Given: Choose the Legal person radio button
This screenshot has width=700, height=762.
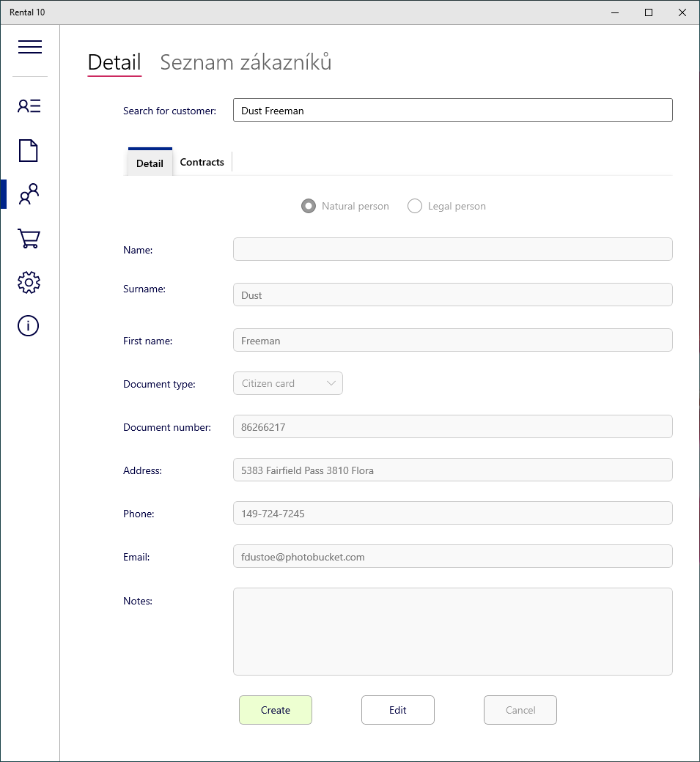Looking at the screenshot, I should click(415, 207).
